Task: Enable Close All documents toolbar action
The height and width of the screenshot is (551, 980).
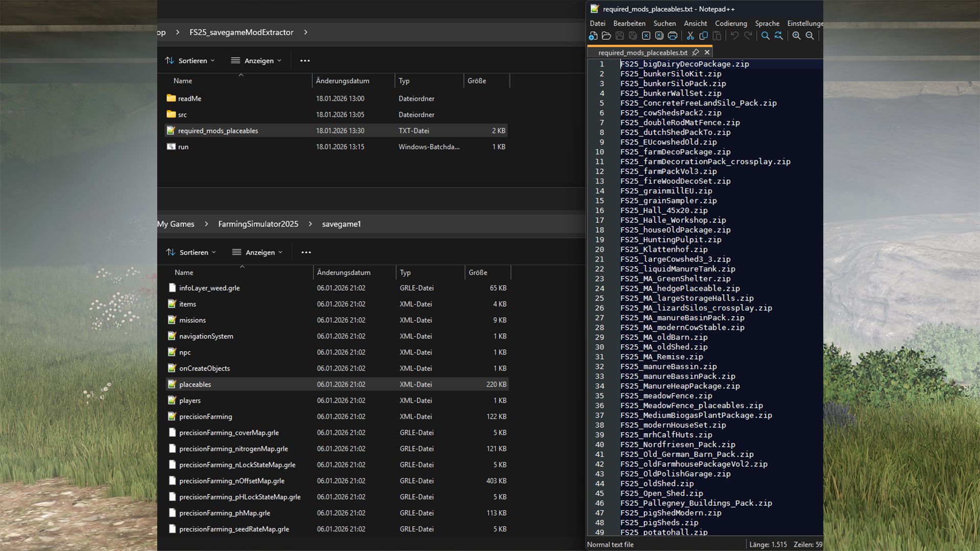Action: coord(659,36)
